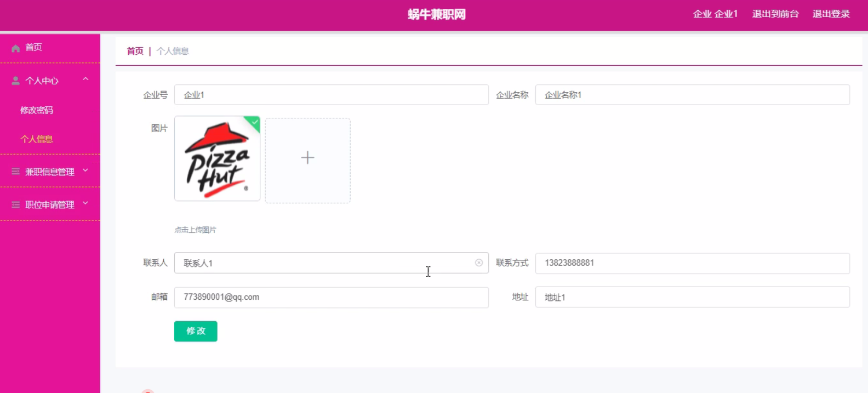
Task: Click the 图片 field label
Action: pos(159,128)
